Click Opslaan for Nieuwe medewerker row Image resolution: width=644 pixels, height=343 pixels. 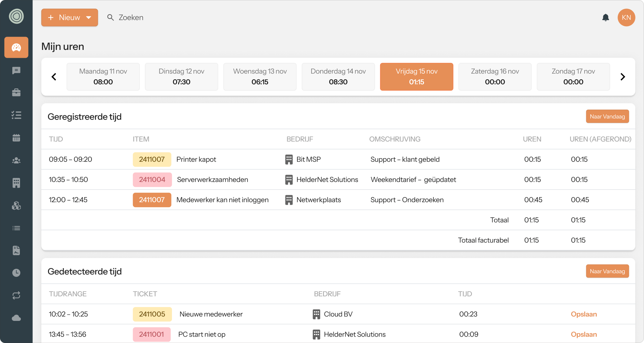tap(583, 314)
